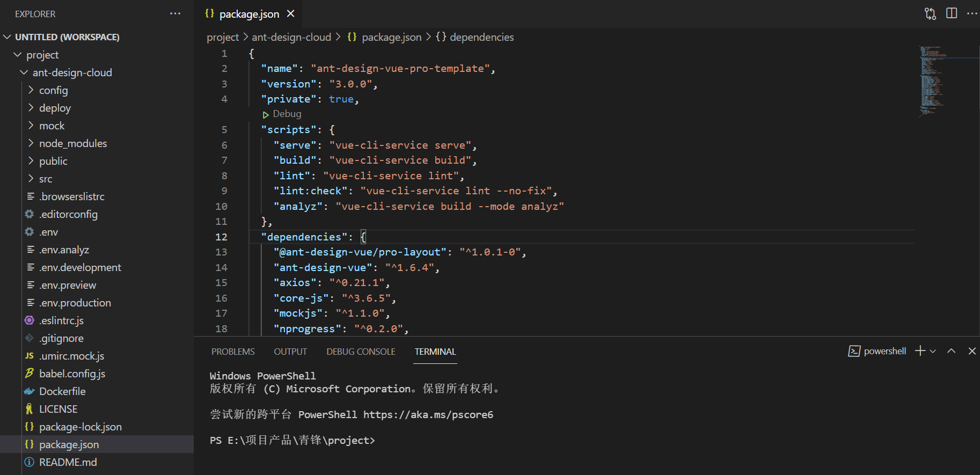Click breadcrumb package.json braces icon
The width and height of the screenshot is (980, 475).
(352, 37)
